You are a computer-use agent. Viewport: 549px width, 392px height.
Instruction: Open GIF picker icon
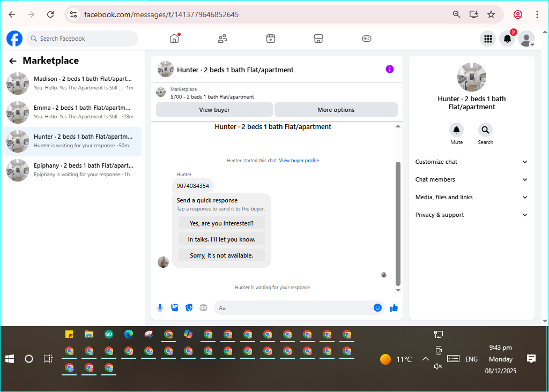coord(203,308)
